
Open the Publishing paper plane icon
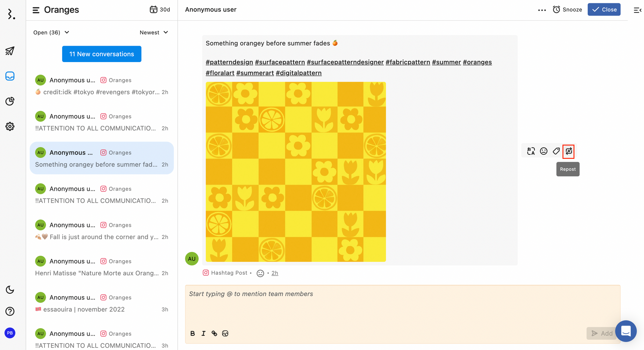pyautogui.click(x=10, y=51)
